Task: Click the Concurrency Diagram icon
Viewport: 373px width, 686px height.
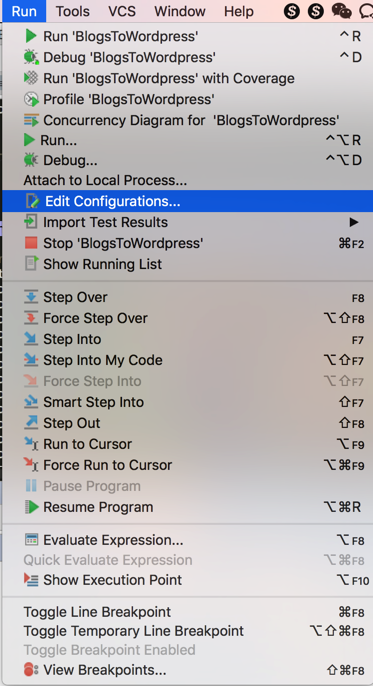Action: [31, 120]
